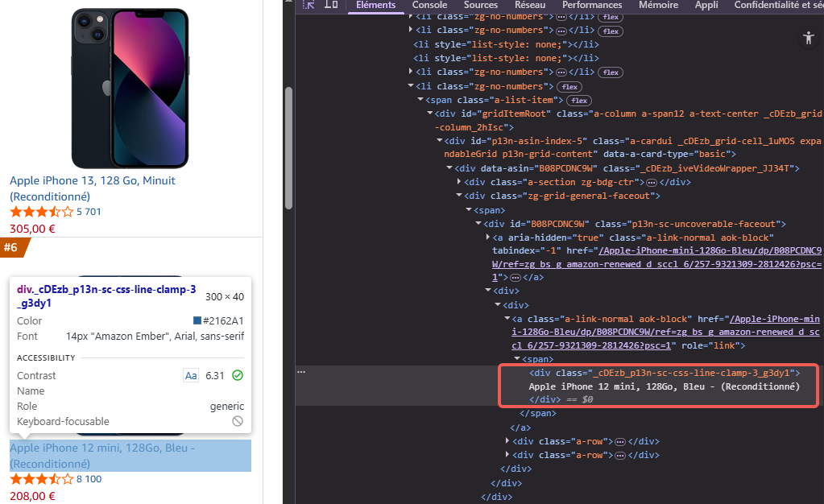Collapse the zg-grid-general-faceout div
The height and width of the screenshot is (504, 824).
pos(457,196)
